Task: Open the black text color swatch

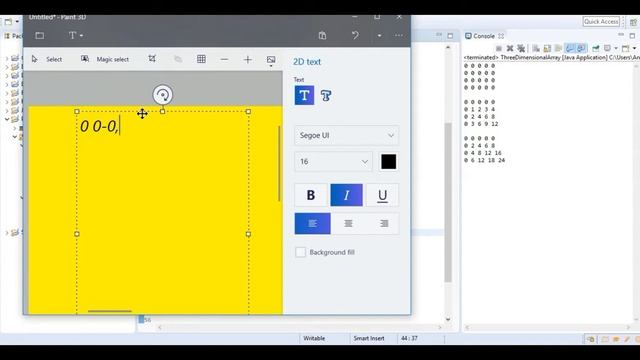Action: 389,162
